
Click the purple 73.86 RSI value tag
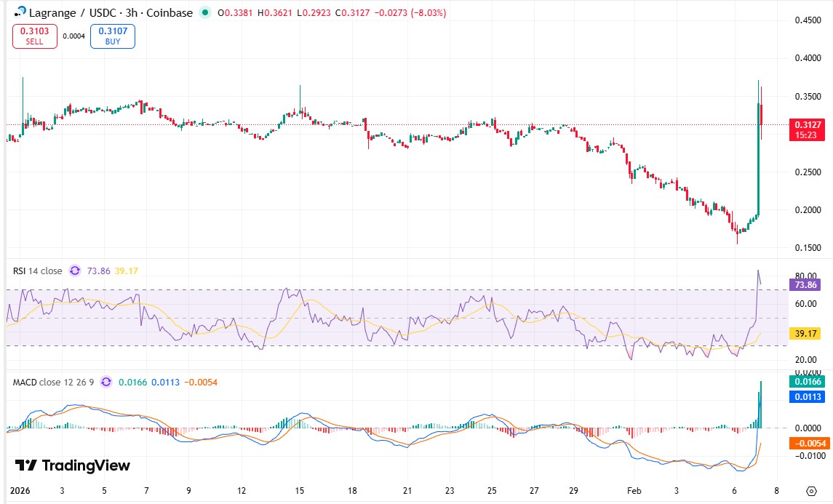805,287
